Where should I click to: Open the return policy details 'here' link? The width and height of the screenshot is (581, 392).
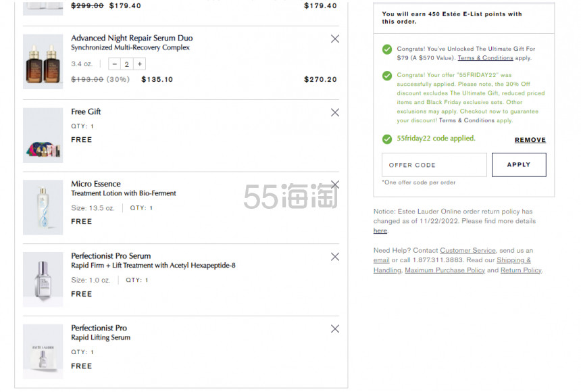[x=380, y=230]
